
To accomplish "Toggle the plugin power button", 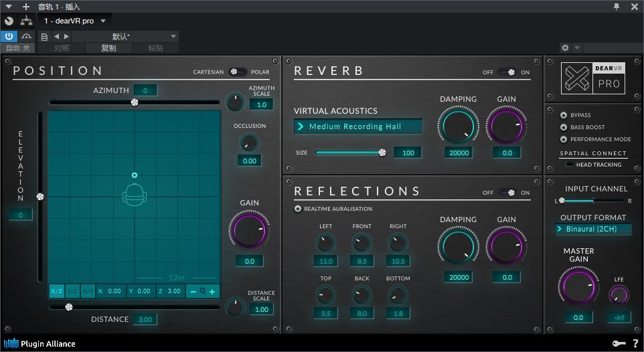I will 9,36.
